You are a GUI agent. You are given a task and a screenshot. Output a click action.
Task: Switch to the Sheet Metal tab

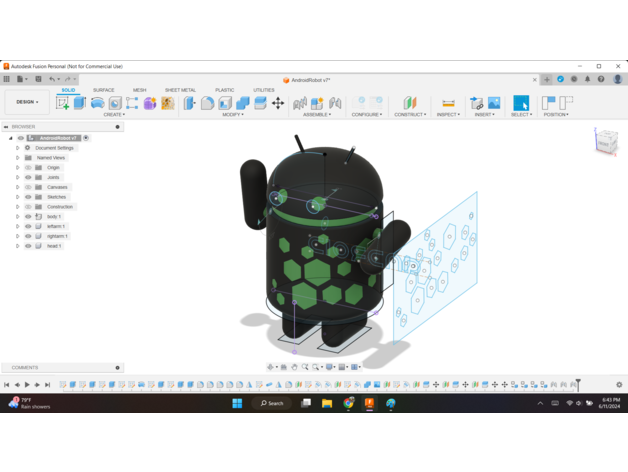point(180,90)
